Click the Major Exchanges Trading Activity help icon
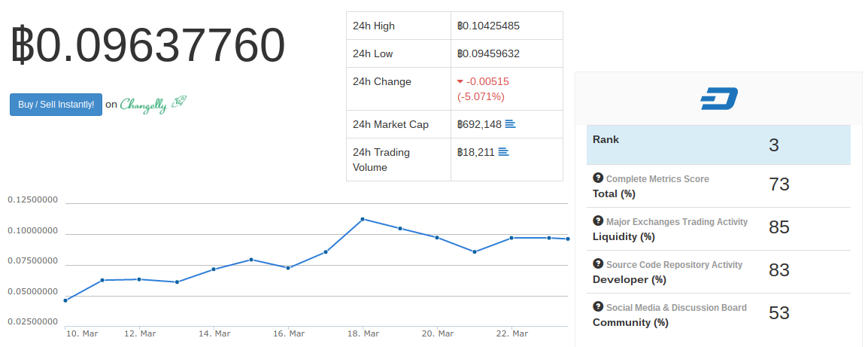Image resolution: width=868 pixels, height=347 pixels. pyautogui.click(x=598, y=221)
